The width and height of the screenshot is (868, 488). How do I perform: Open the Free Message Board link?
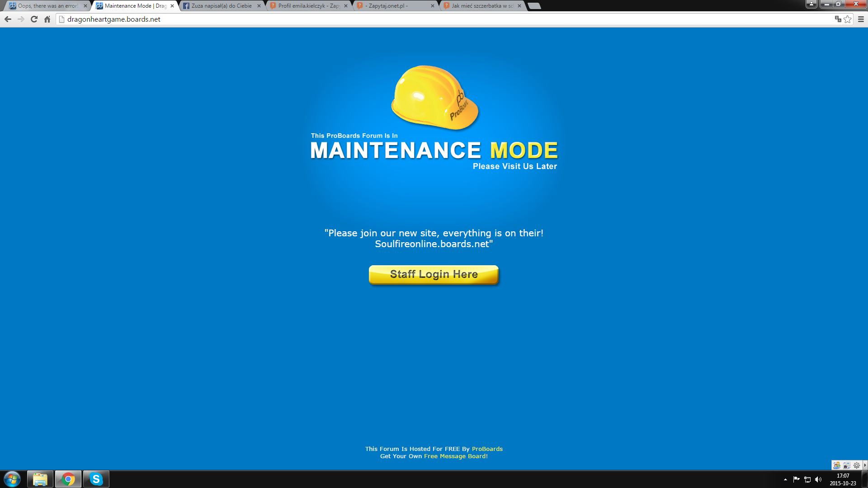pos(456,456)
